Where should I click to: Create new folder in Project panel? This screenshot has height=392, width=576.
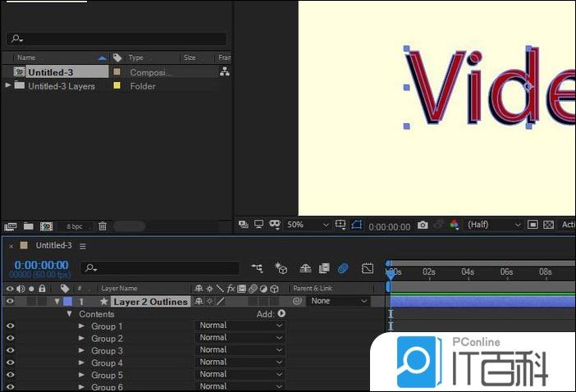tap(29, 226)
